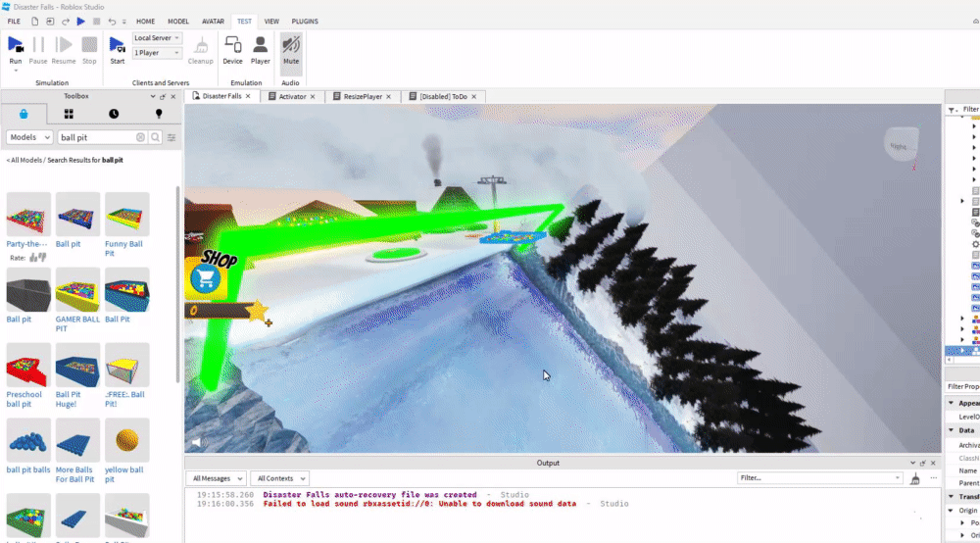Viewport: 980px width, 543px height.
Task: Click the Redo arrow in quick access bar
Action: (x=66, y=22)
